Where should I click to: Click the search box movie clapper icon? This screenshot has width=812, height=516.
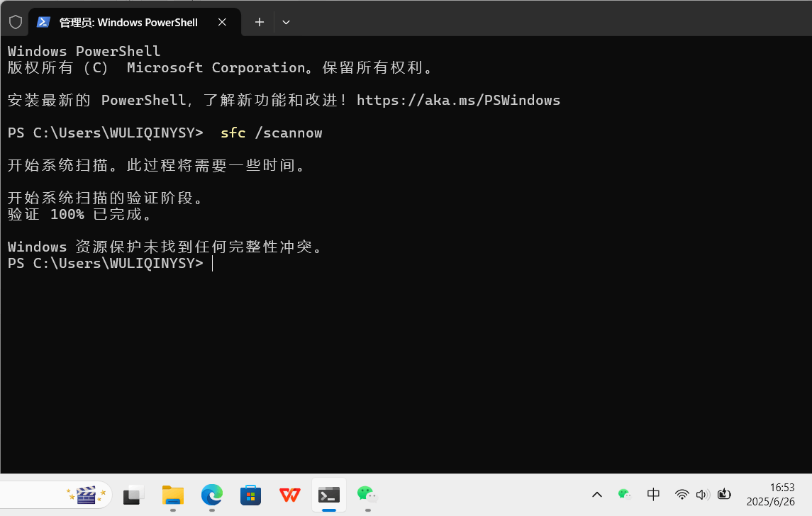coord(86,495)
